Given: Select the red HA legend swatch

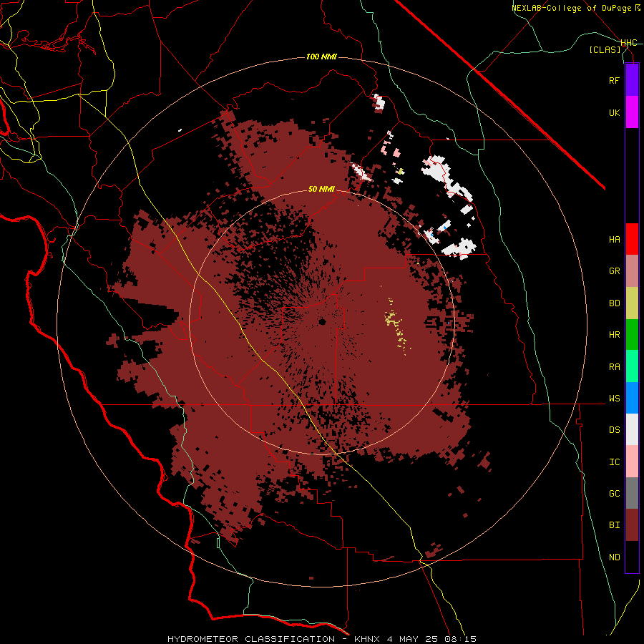Looking at the screenshot, I should coord(632,239).
